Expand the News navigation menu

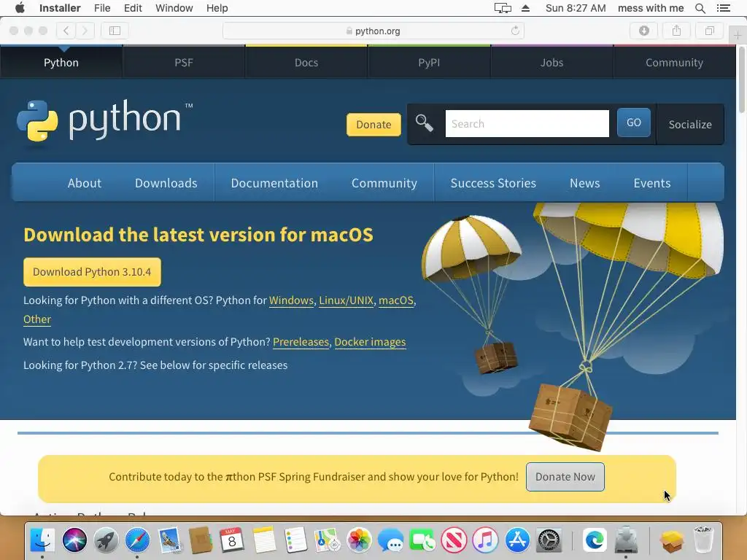point(584,183)
